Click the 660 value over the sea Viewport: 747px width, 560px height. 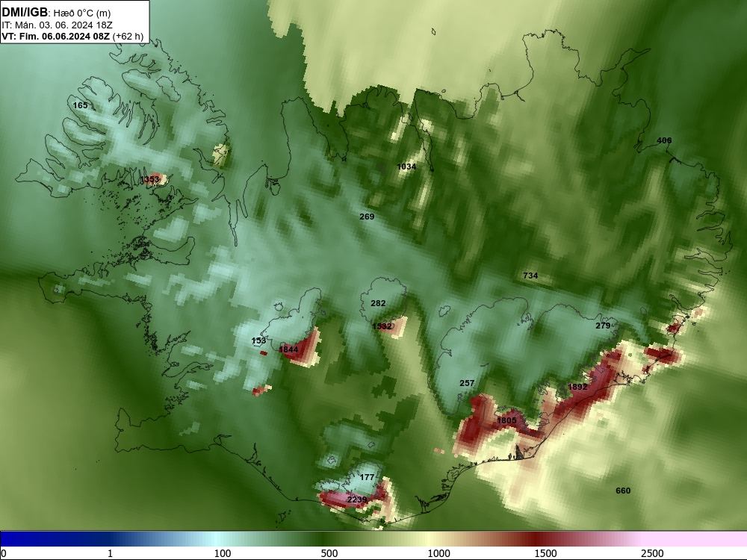tap(623, 491)
